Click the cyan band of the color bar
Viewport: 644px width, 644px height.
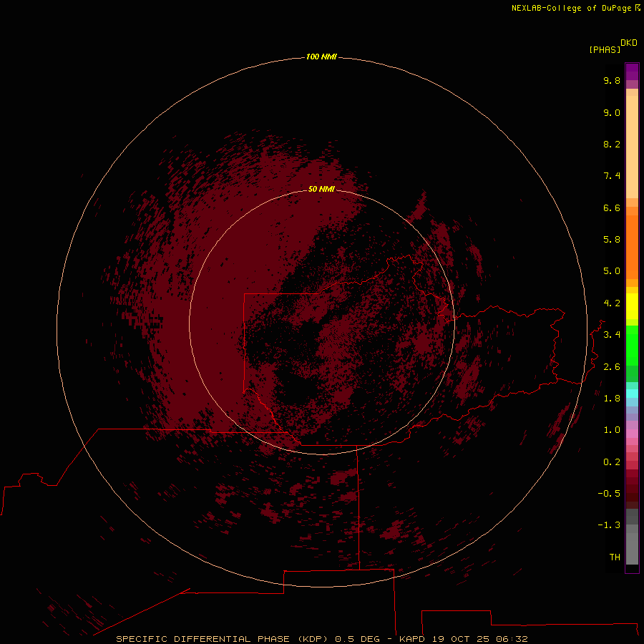(x=632, y=394)
